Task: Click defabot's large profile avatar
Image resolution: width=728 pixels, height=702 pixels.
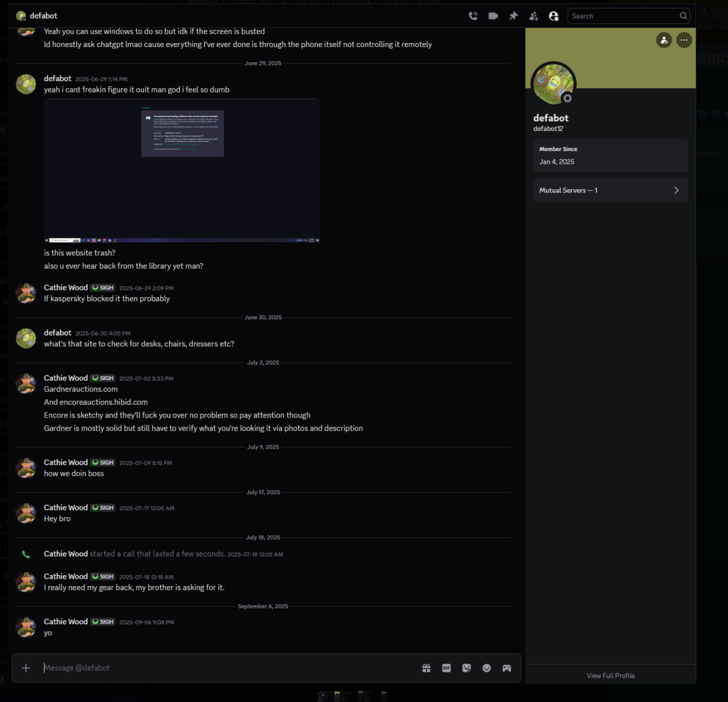Action: 553,83
